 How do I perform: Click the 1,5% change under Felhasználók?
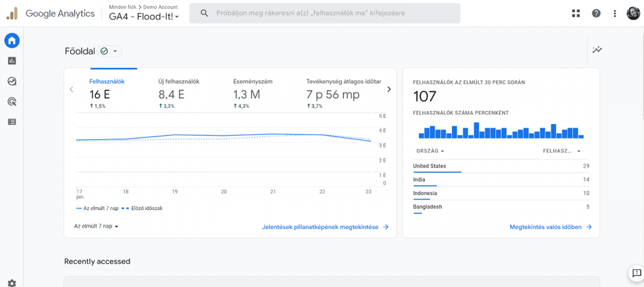click(x=97, y=106)
